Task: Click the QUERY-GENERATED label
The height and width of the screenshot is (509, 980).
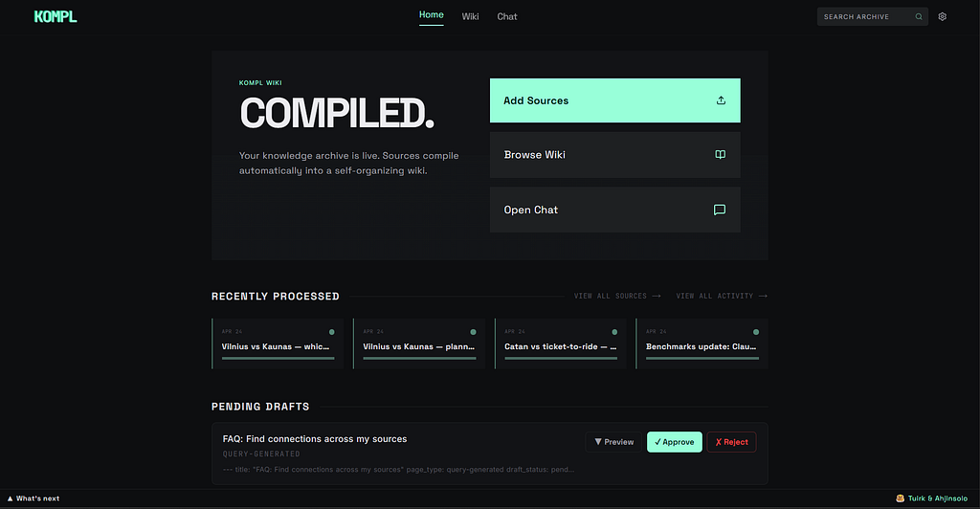Action: [261, 454]
